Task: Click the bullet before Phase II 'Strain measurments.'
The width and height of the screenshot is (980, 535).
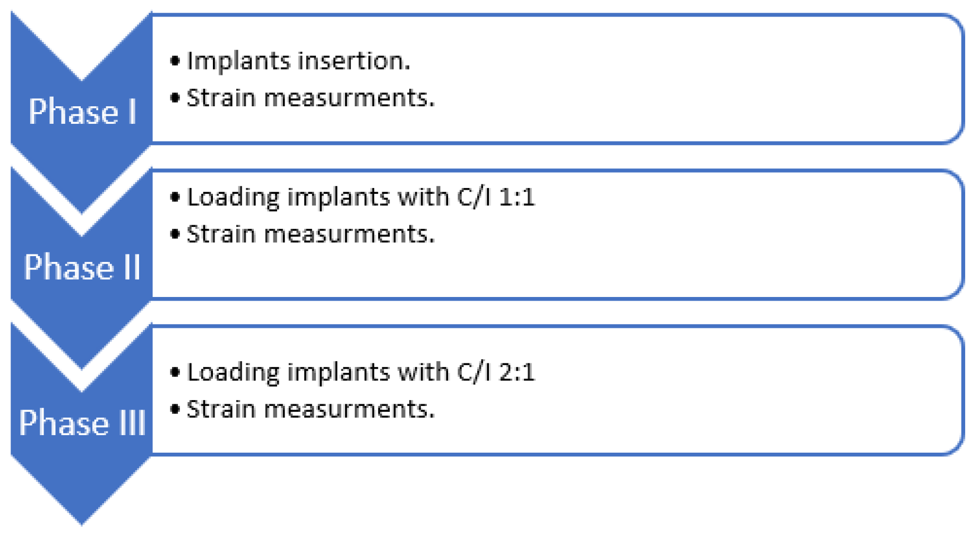Action: (x=175, y=234)
